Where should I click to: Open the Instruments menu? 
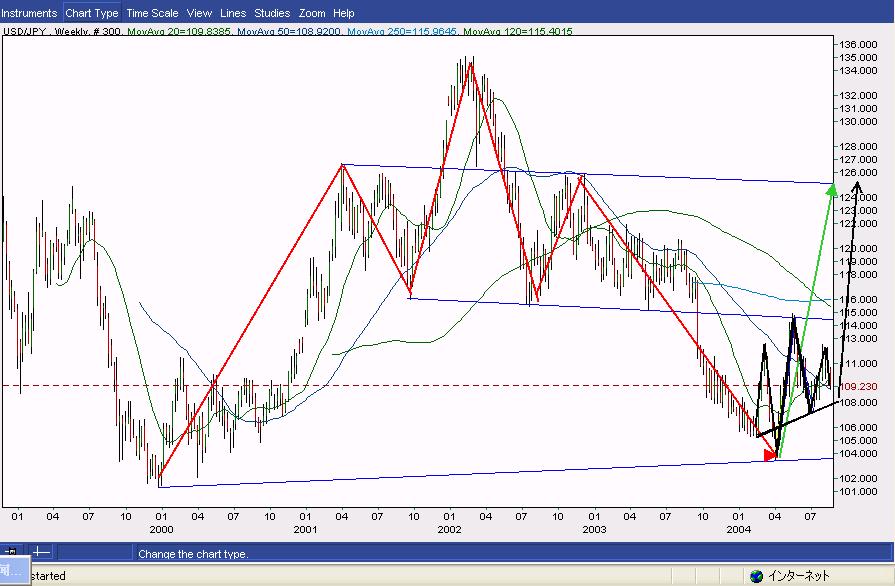click(x=29, y=13)
